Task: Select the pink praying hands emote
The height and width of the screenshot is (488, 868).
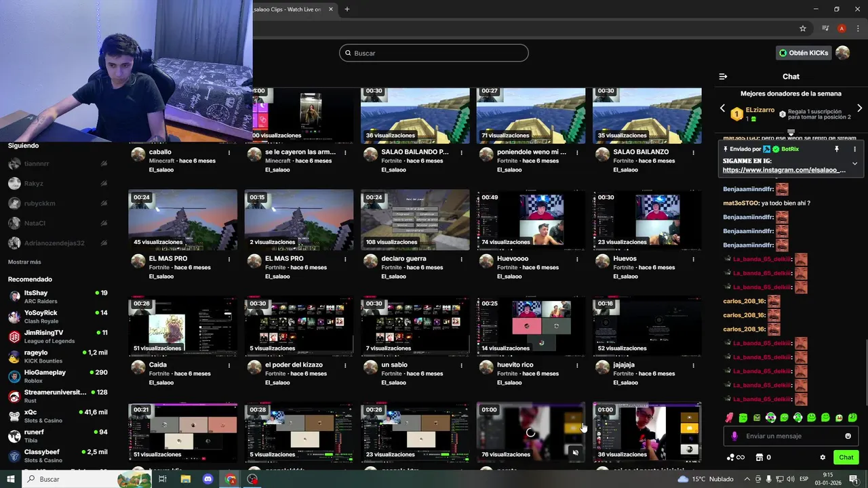Action: coord(730,418)
